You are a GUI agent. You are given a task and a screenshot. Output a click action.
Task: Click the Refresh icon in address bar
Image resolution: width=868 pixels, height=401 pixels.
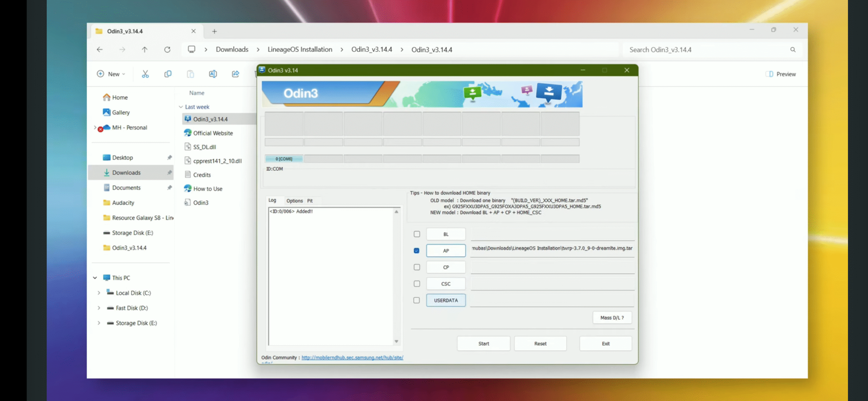click(167, 50)
